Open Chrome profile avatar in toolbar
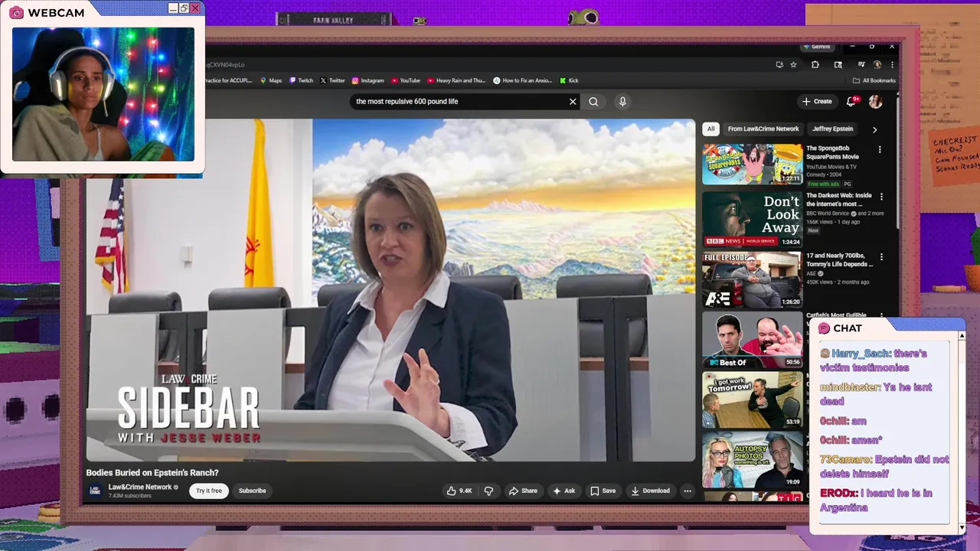The image size is (980, 551). pyautogui.click(x=877, y=65)
